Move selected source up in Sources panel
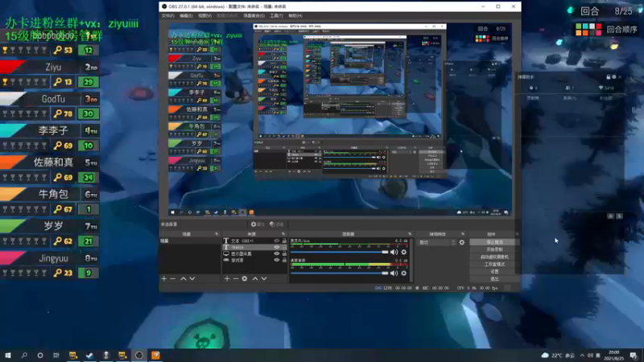 point(255,278)
